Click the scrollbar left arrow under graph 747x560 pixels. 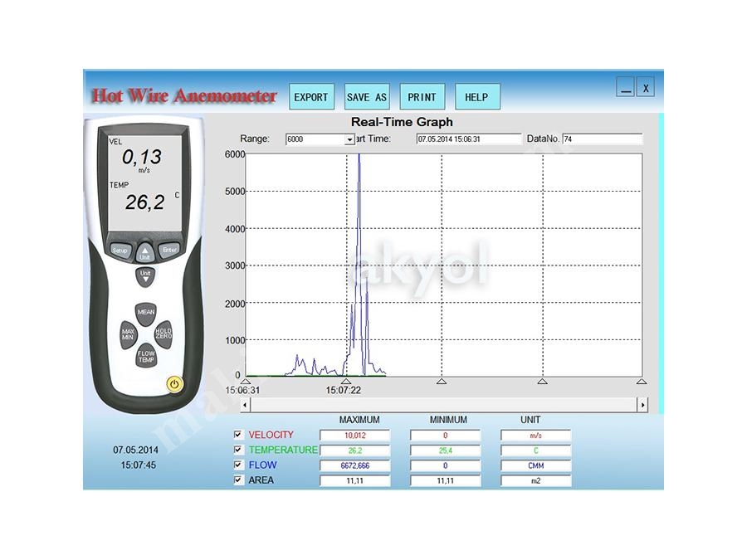245,405
